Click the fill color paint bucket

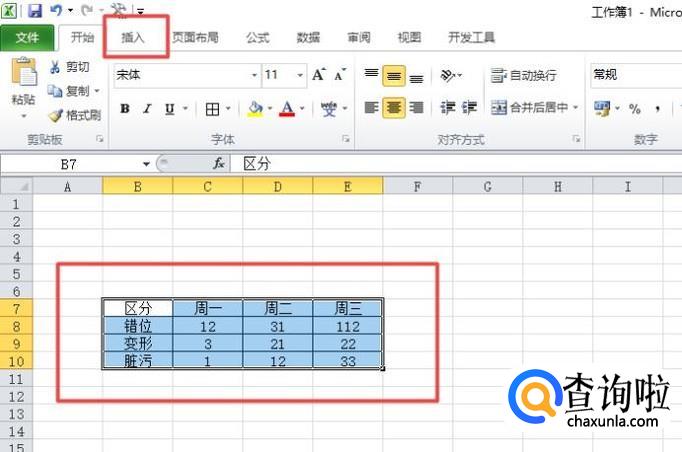pyautogui.click(x=255, y=109)
